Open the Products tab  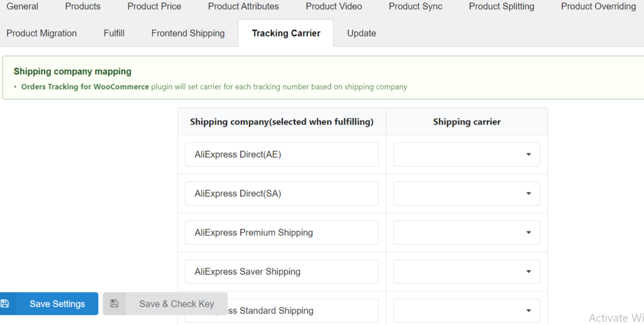coord(82,6)
